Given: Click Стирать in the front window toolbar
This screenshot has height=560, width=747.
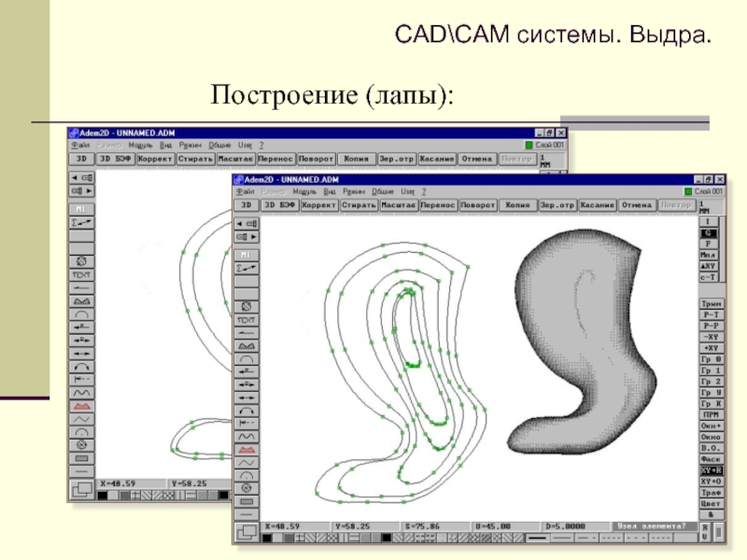Looking at the screenshot, I should (x=358, y=204).
